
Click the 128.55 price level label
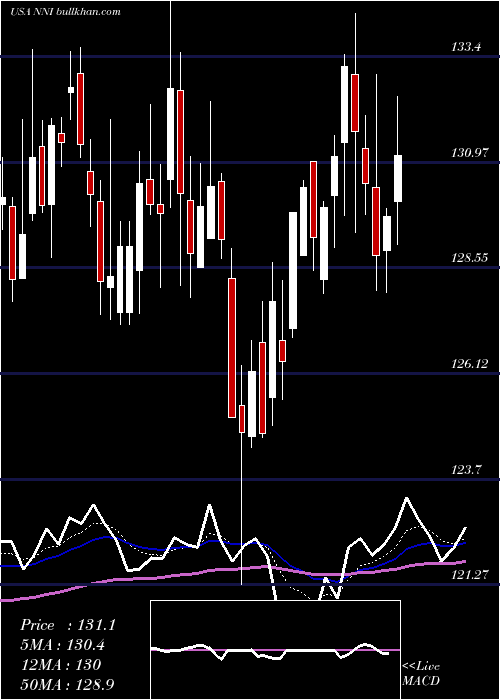(x=469, y=258)
